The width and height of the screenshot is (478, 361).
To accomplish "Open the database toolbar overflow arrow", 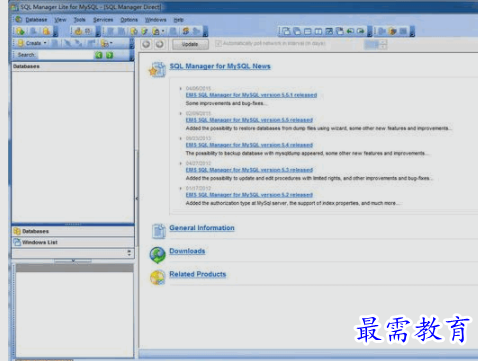I will tap(55, 32).
